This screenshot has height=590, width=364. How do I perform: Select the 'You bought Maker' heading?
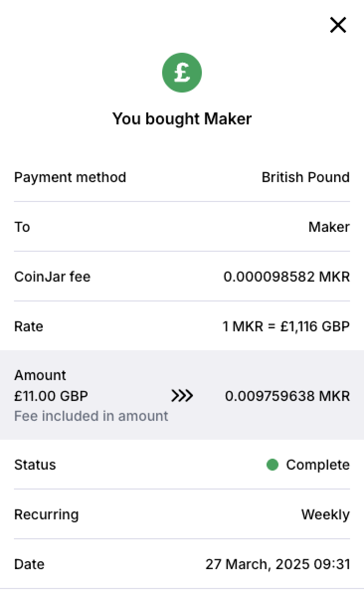[x=182, y=119]
